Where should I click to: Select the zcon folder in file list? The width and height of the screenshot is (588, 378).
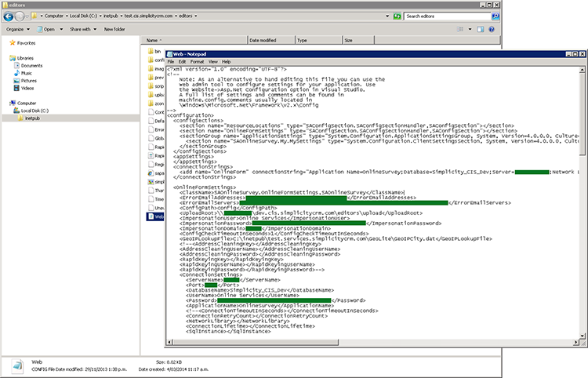click(156, 103)
